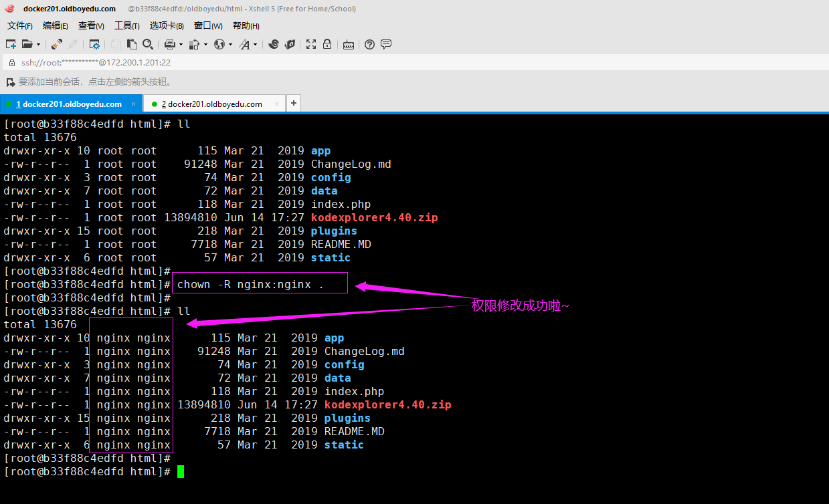The image size is (829, 504).
Task: Click the New Session icon
Action: click(x=11, y=44)
